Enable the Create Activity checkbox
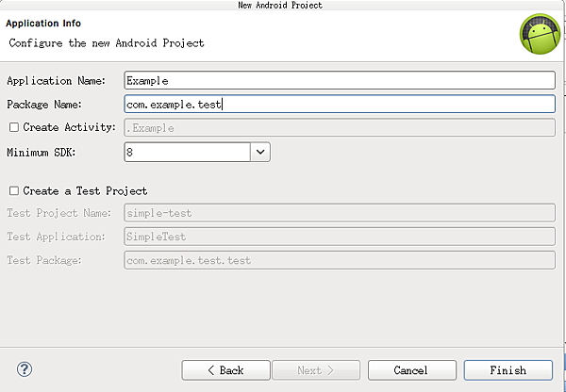This screenshot has height=392, width=566. click(x=14, y=127)
